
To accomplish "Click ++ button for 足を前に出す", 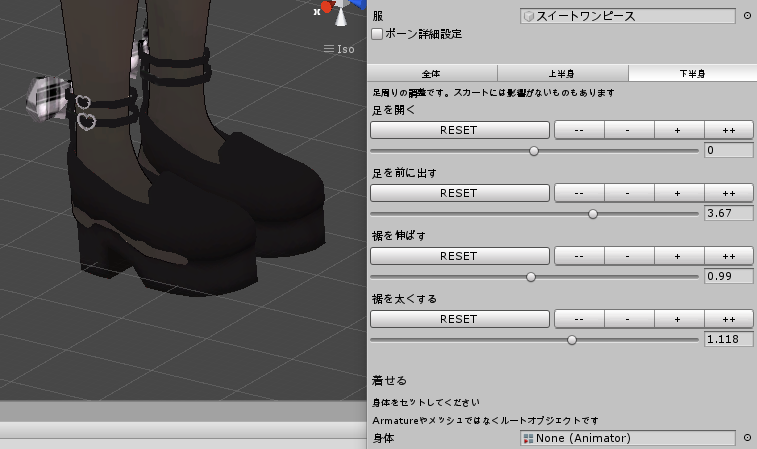I will click(x=729, y=193).
